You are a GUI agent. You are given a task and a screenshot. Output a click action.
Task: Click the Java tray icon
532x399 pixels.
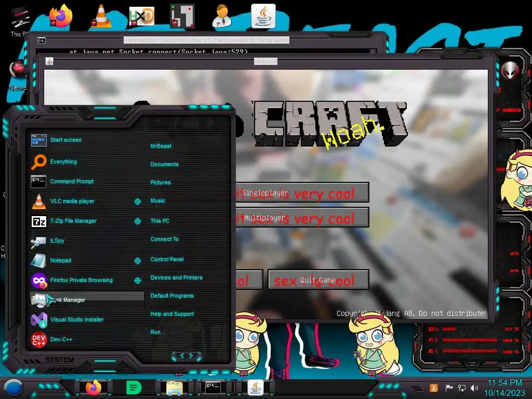[x=433, y=388]
